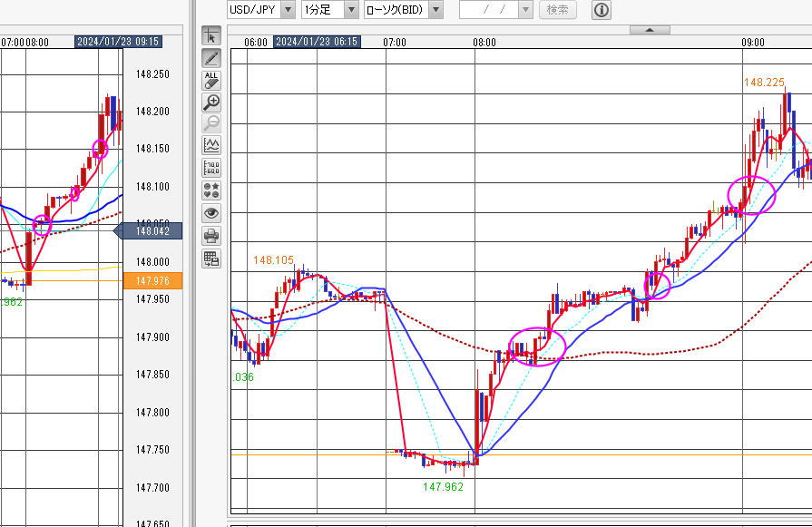Click the data table export icon
This screenshot has height=527, width=812.
pyautogui.click(x=211, y=259)
